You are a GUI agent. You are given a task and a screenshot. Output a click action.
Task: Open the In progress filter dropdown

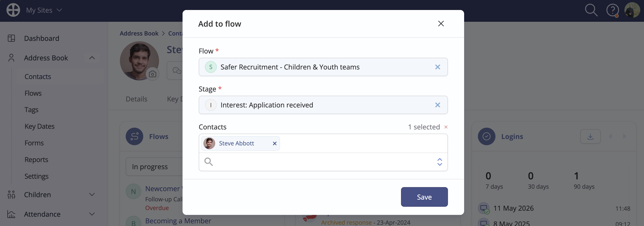pyautogui.click(x=154, y=167)
